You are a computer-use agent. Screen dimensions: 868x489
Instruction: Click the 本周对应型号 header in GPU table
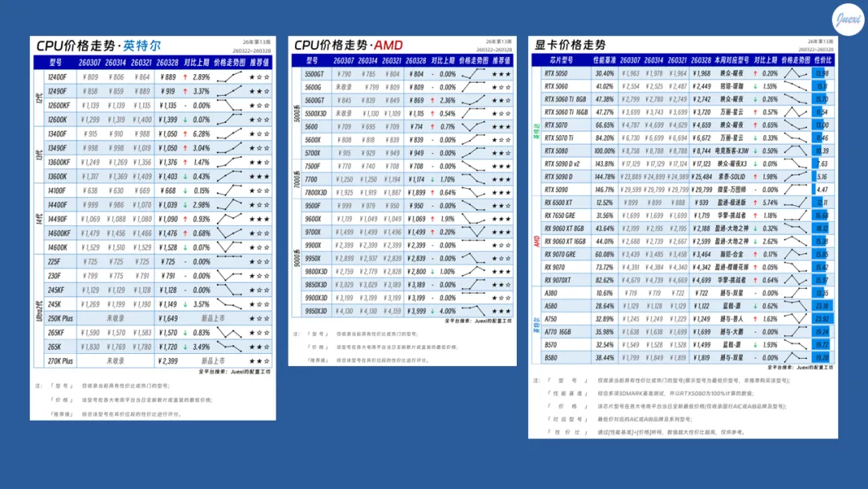[x=731, y=60]
